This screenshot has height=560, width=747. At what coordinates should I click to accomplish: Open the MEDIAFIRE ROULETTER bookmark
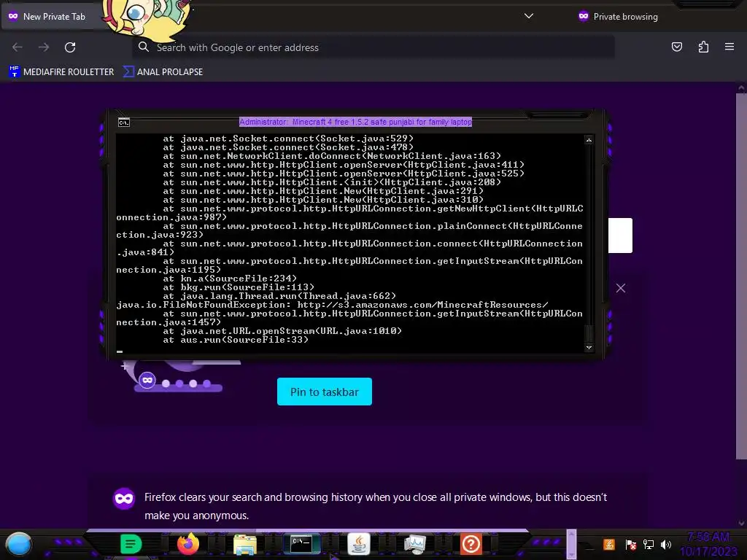(x=61, y=72)
